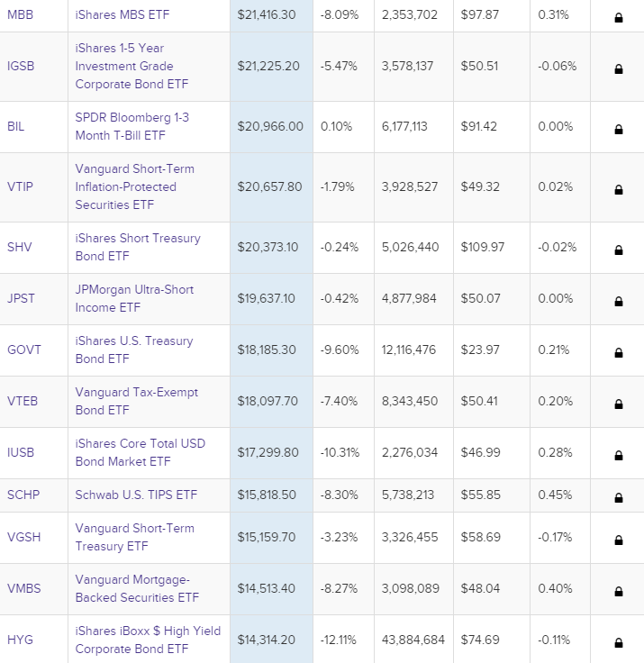This screenshot has width=644, height=663.
Task: Select the 43,884,684 volume value
Action: click(x=413, y=640)
